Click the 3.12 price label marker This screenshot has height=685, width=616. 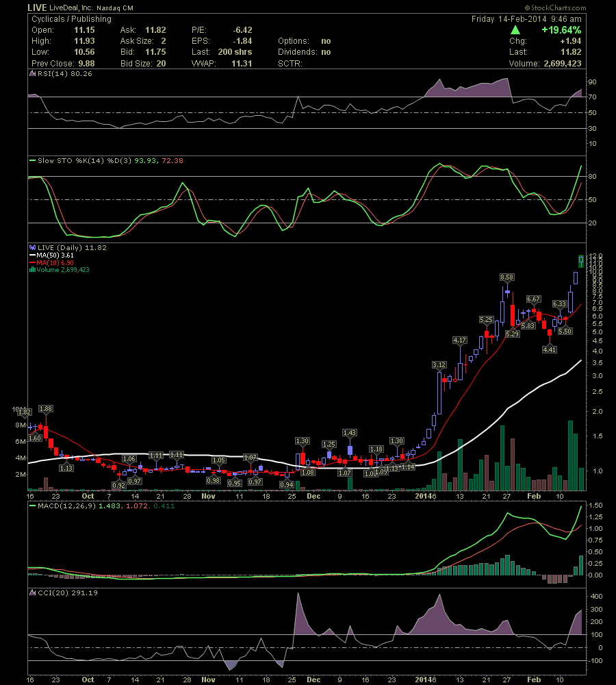[439, 364]
